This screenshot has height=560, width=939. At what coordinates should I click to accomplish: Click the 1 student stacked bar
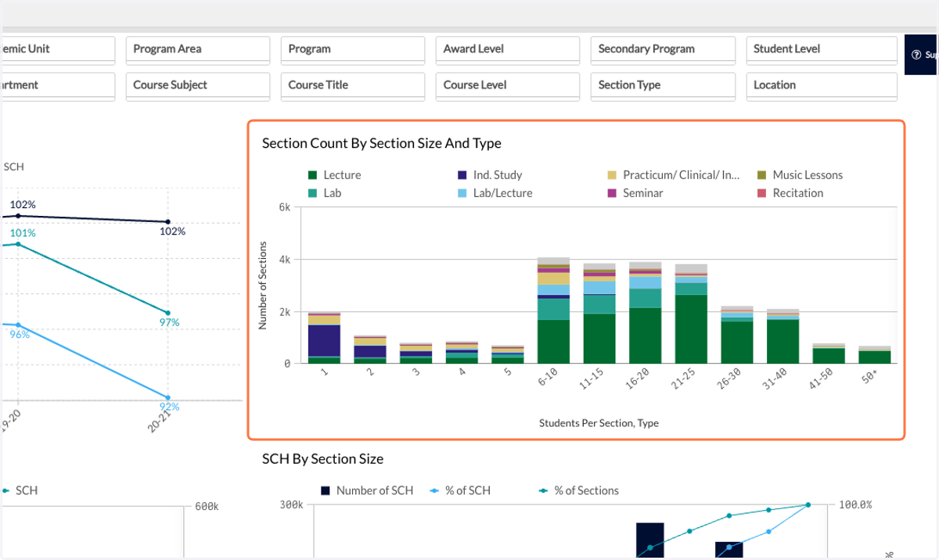tap(324, 338)
